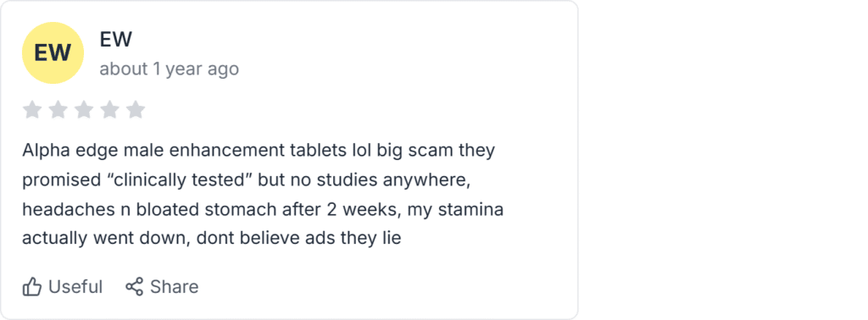Share this review via Share label
This screenshot has height=320, width=868.
[x=162, y=287]
